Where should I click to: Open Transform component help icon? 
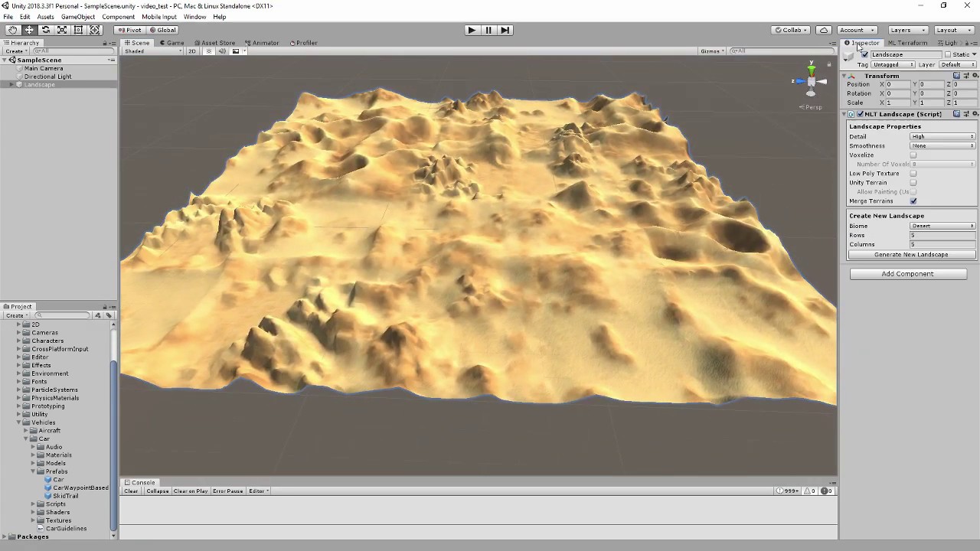(x=956, y=76)
